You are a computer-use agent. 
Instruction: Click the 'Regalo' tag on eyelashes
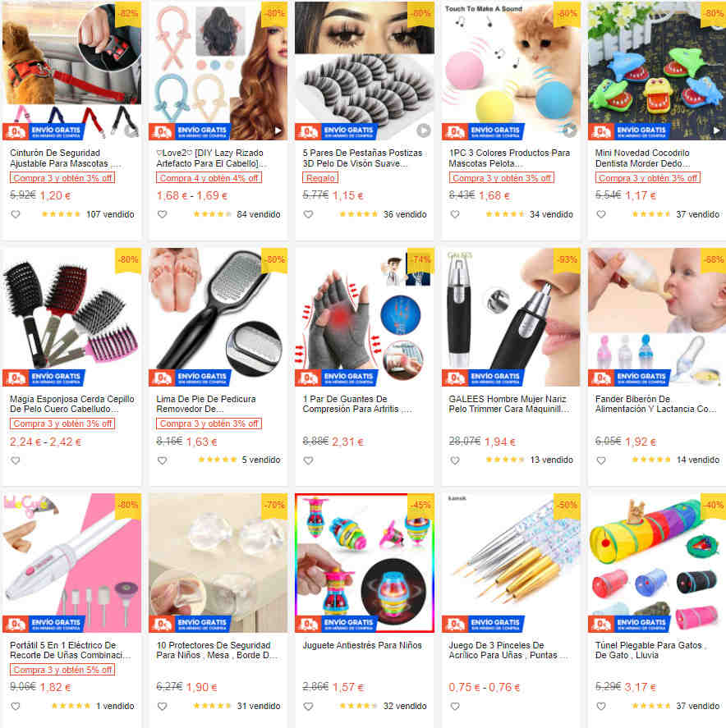click(320, 178)
